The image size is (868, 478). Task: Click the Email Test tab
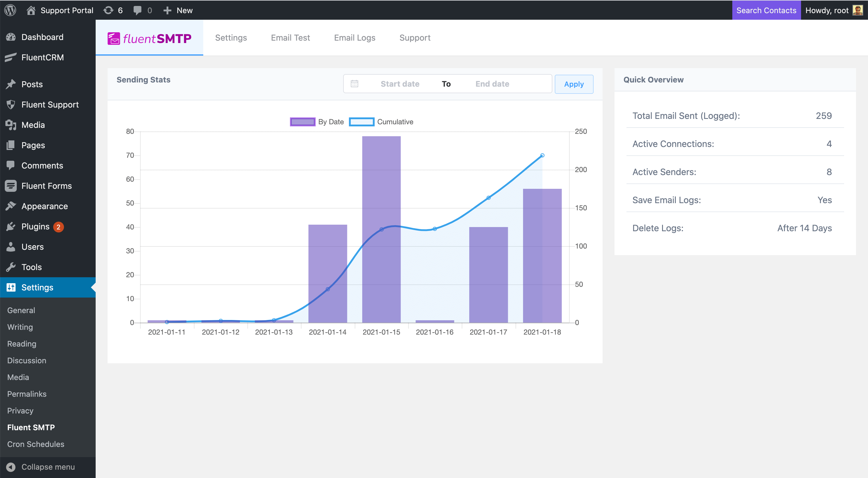point(290,37)
